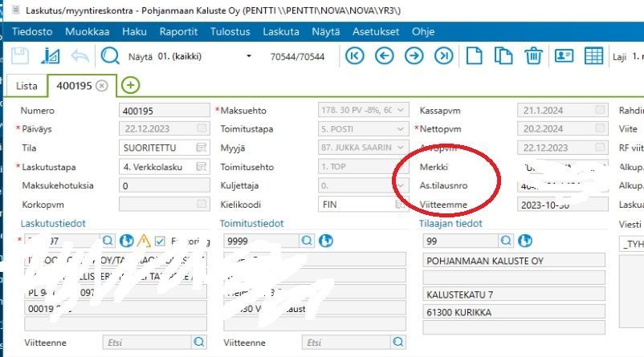Click the Tilaajan tiedot section link

450,224
